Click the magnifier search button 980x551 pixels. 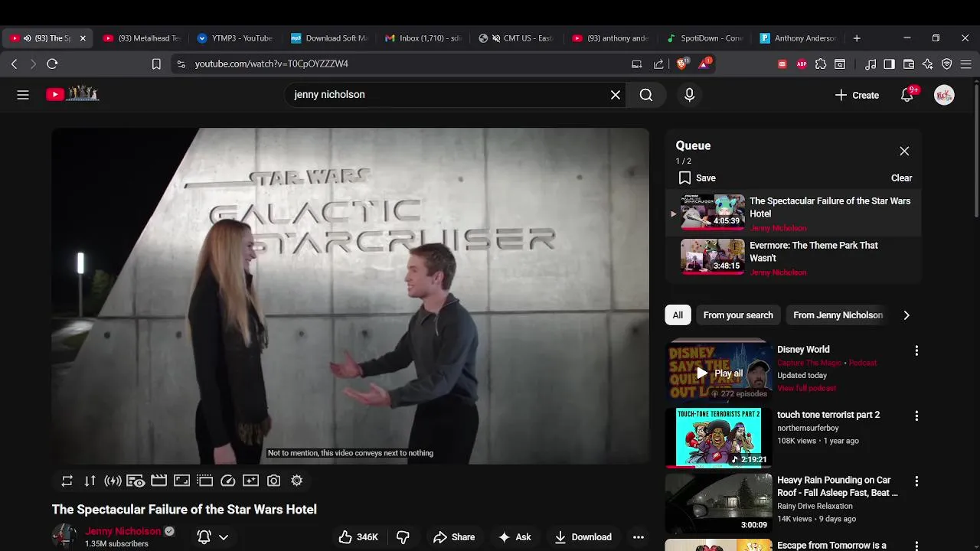(646, 95)
